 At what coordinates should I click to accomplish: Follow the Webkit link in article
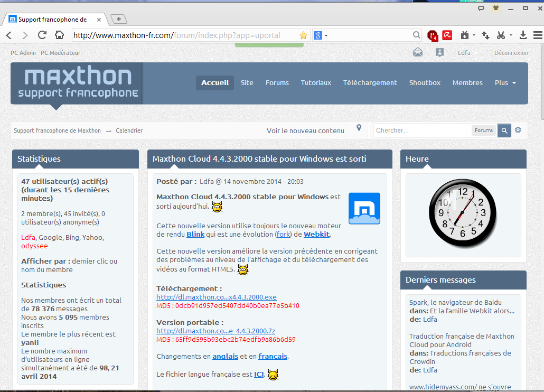(x=316, y=234)
